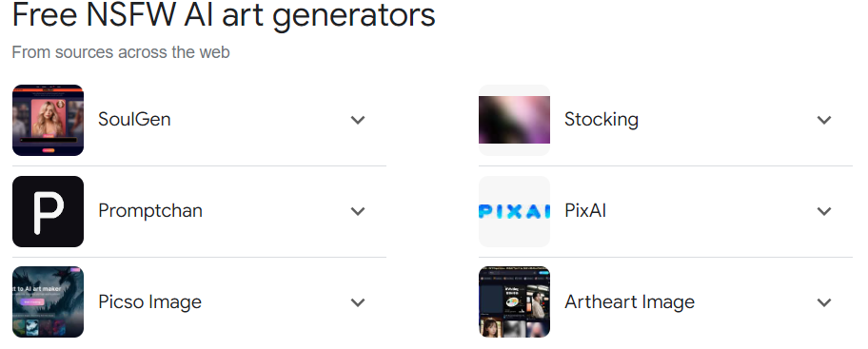The width and height of the screenshot is (868, 349).
Task: Click the Artheart Image thumbnail
Action: pyautogui.click(x=514, y=302)
